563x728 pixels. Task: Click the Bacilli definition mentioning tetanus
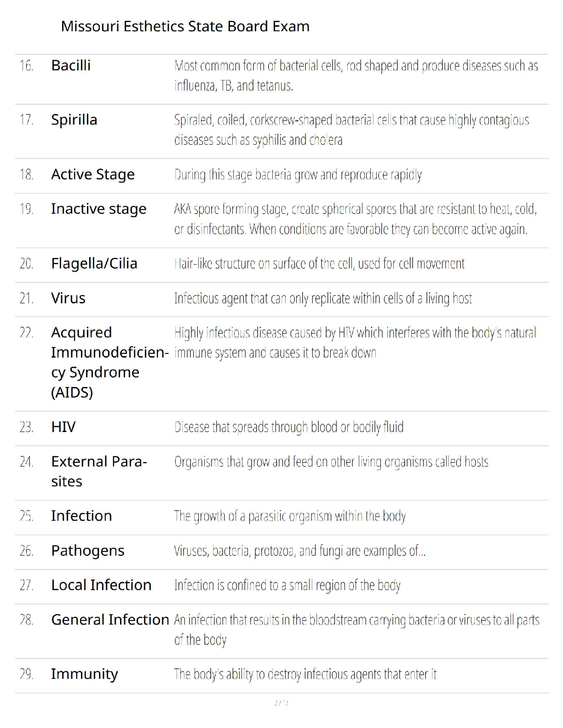click(x=356, y=75)
